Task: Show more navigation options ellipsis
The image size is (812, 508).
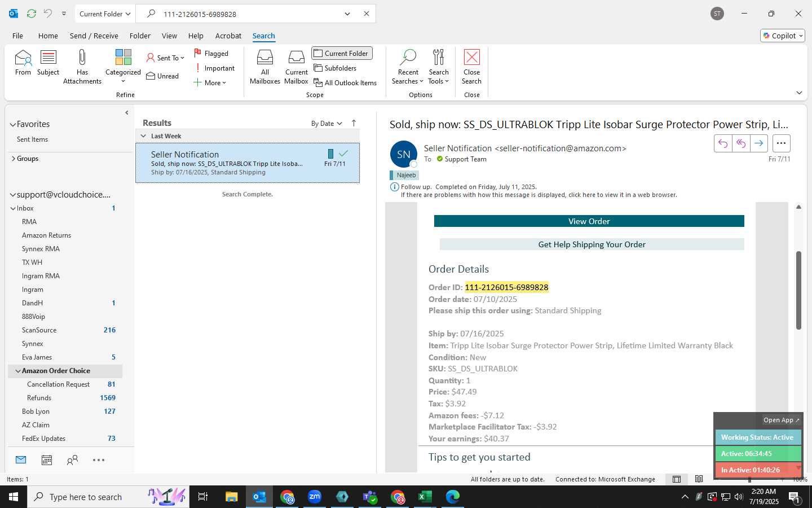Action: 99,460
